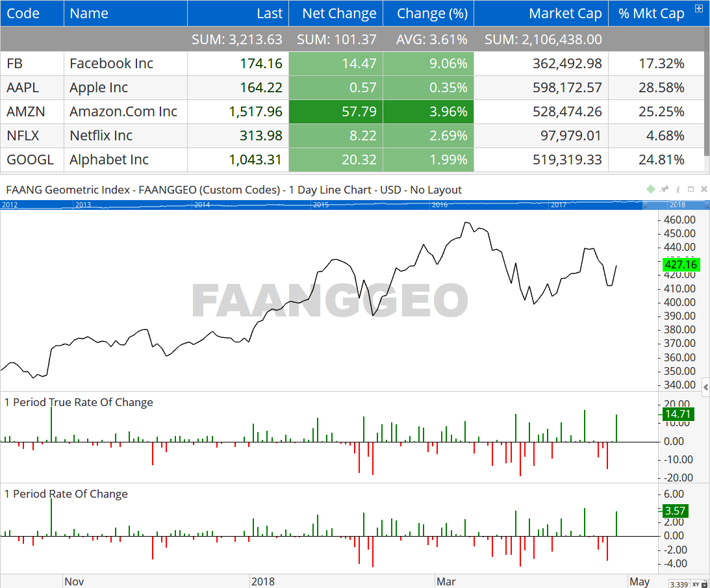Click the SUM: 2,106,438.00 summary cell
Screen dimensions: 710x588
541,39
